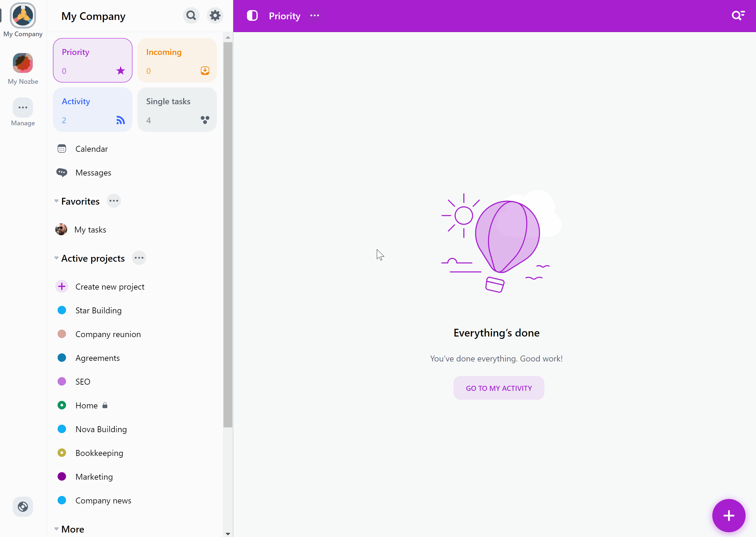The image size is (756, 537).
Task: Expand the More section
Action: pyautogui.click(x=56, y=529)
